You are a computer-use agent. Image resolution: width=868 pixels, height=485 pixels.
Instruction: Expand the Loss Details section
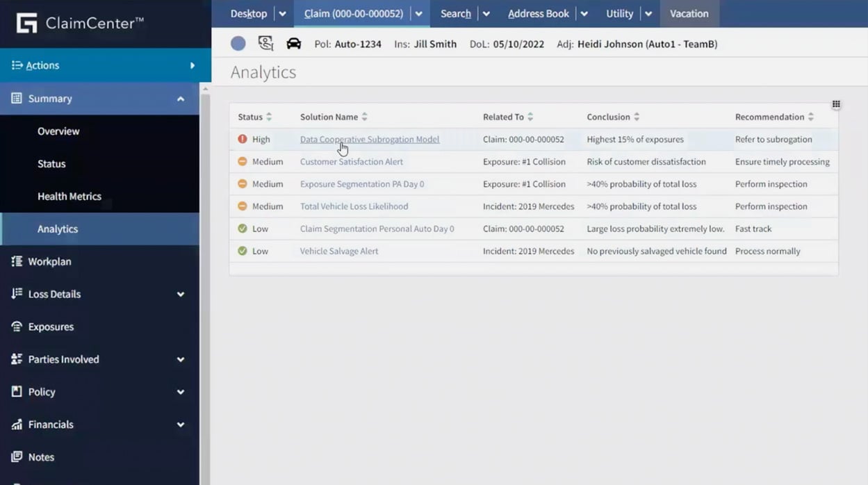(181, 294)
